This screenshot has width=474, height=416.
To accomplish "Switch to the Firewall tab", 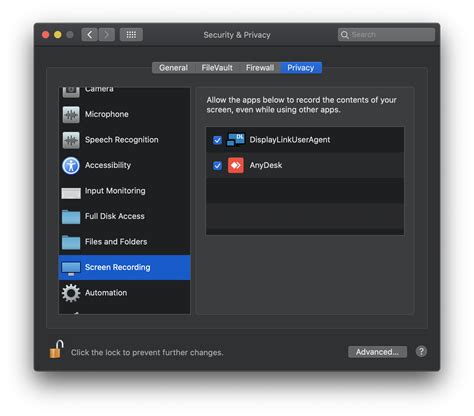I will 260,68.
